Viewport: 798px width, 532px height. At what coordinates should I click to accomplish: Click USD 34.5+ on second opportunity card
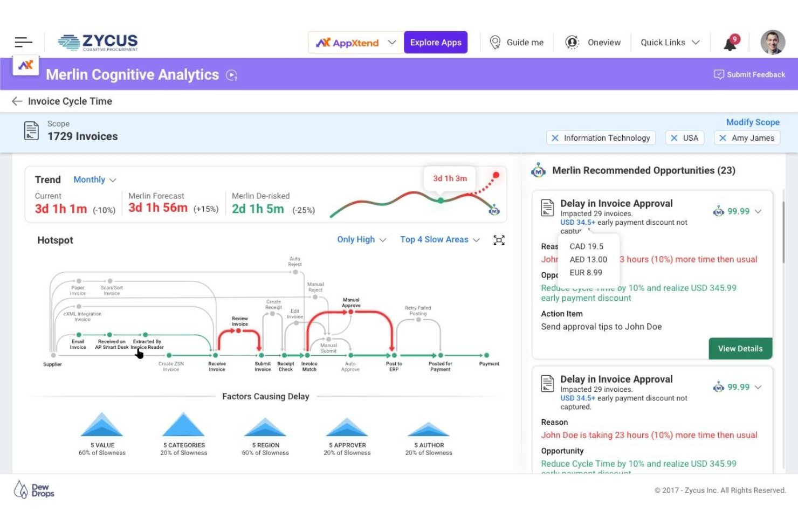(x=577, y=398)
